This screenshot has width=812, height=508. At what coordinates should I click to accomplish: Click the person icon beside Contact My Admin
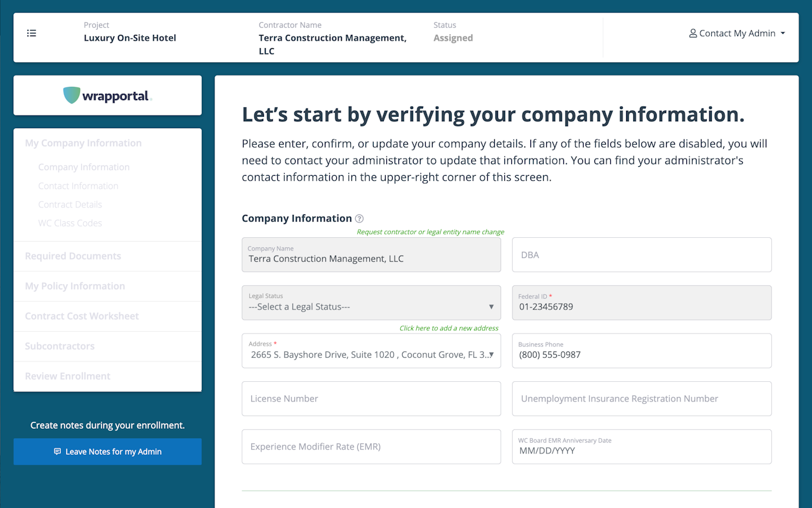click(x=693, y=34)
